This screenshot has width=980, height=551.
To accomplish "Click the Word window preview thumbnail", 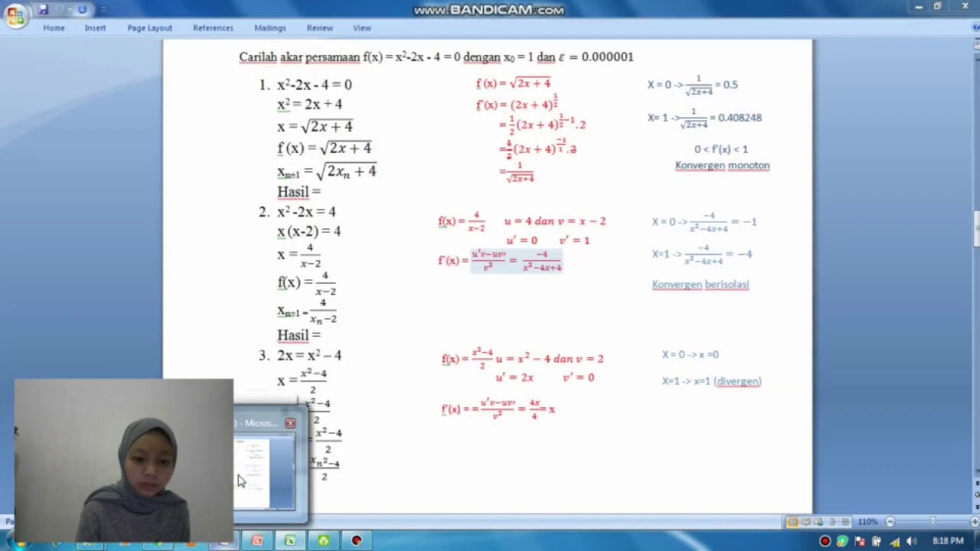I will click(x=264, y=473).
